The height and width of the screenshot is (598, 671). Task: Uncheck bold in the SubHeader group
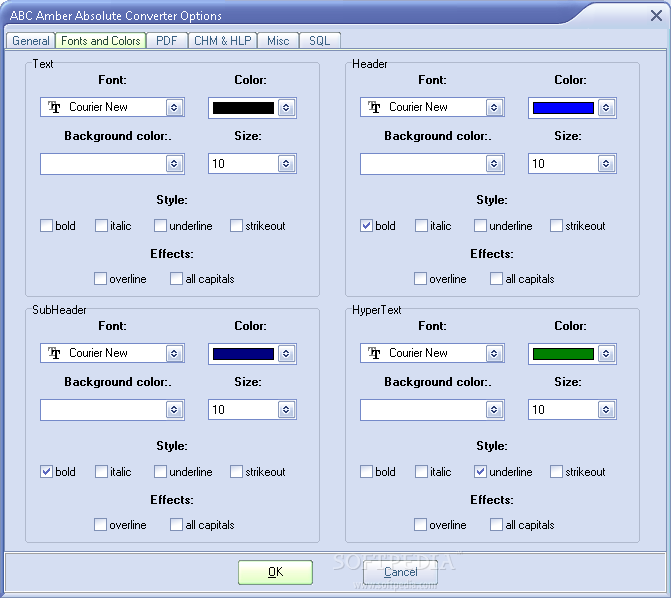click(46, 472)
